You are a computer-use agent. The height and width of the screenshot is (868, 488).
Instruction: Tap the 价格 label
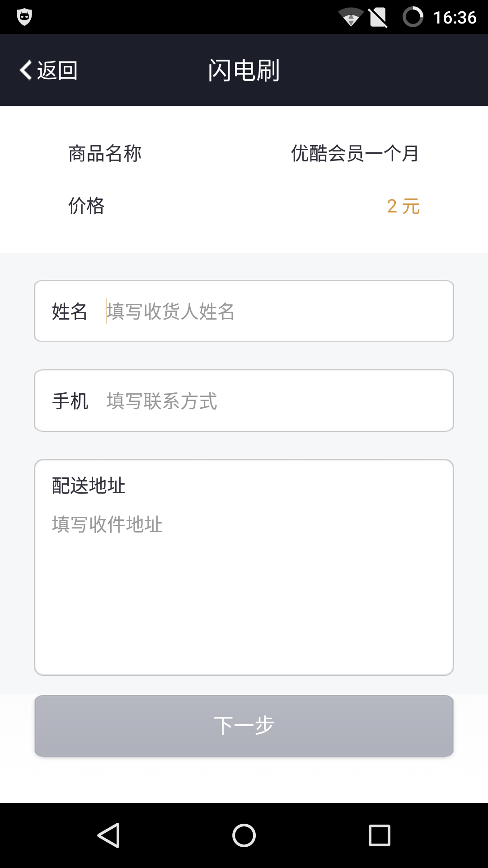click(86, 206)
